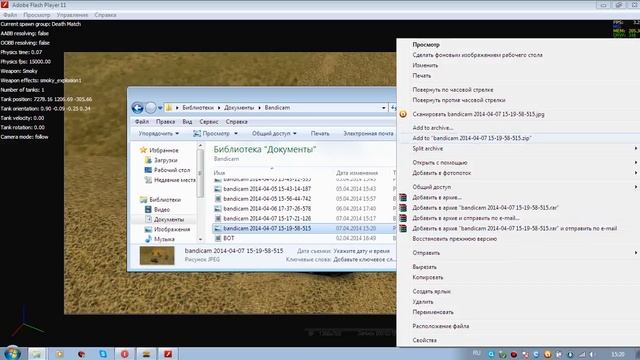The image size is (640, 360).
Task: Expand the Открыть с помощью submenu arrow
Action: (636, 162)
